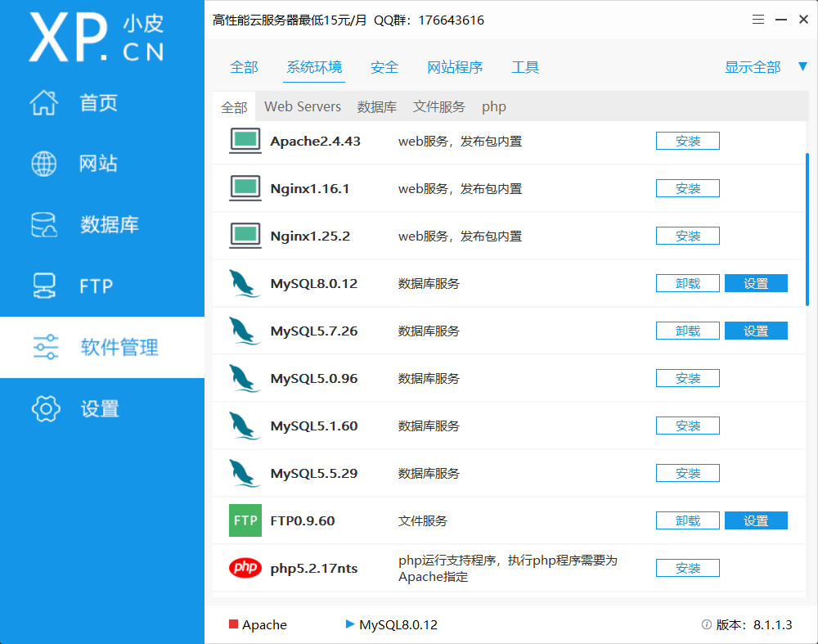Filter by 数据库 sub-tab in the gray bar
The height and width of the screenshot is (644, 818).
(376, 107)
